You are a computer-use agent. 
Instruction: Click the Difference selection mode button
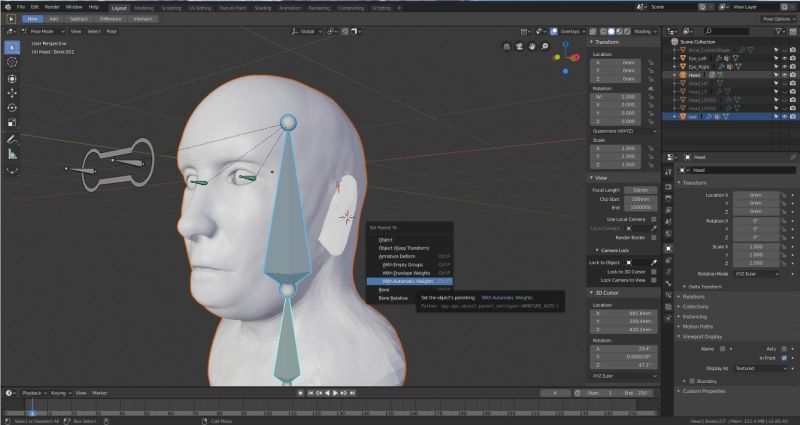(x=111, y=19)
